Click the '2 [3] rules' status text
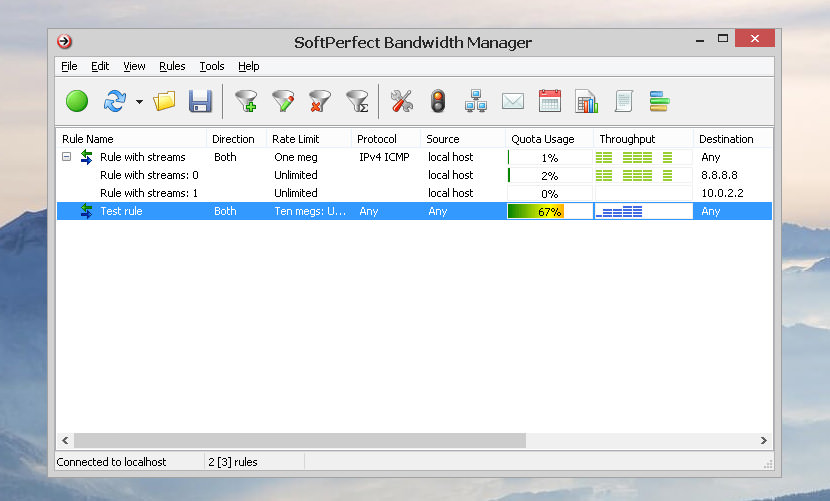 (x=232, y=462)
